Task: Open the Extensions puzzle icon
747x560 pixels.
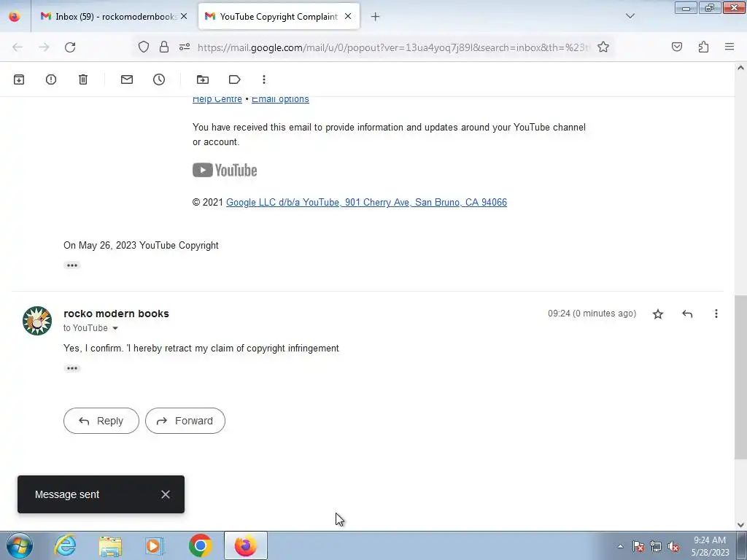Action: coord(703,47)
